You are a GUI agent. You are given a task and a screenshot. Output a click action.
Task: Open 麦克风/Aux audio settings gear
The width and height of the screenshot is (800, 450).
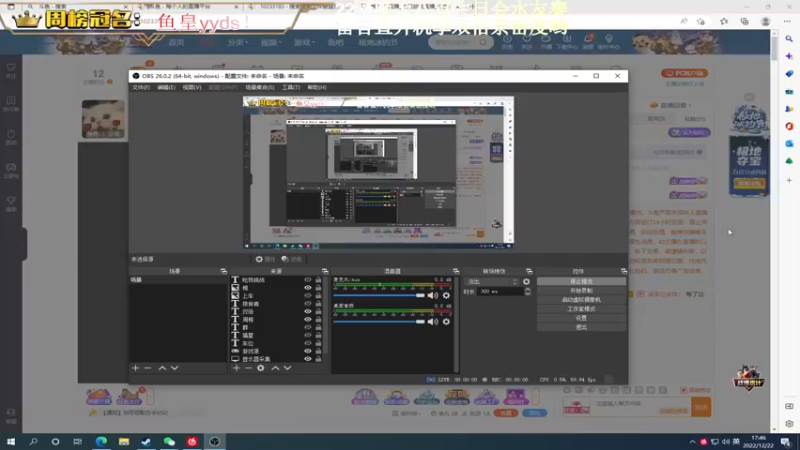pos(446,295)
